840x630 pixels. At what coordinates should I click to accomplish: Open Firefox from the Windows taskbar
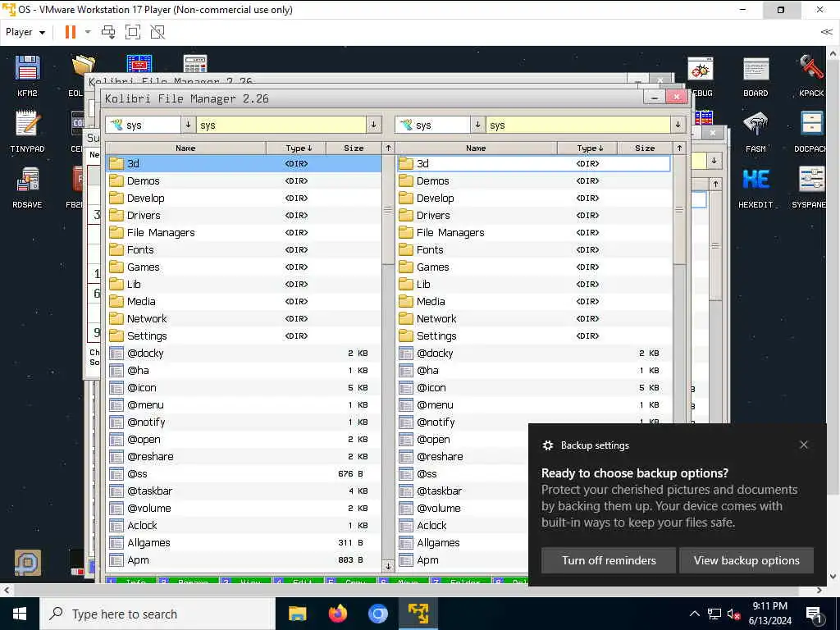click(x=337, y=614)
